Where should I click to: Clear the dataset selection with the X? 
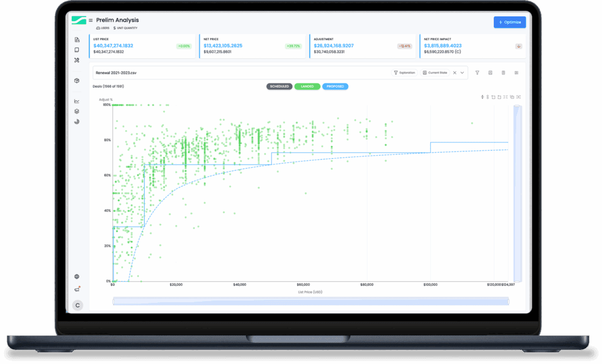(454, 73)
